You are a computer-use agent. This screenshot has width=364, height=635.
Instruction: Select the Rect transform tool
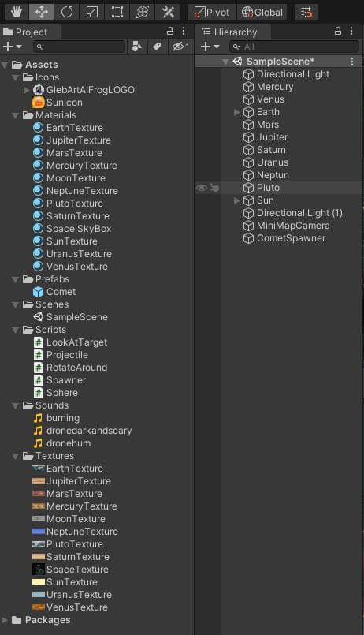pos(117,12)
